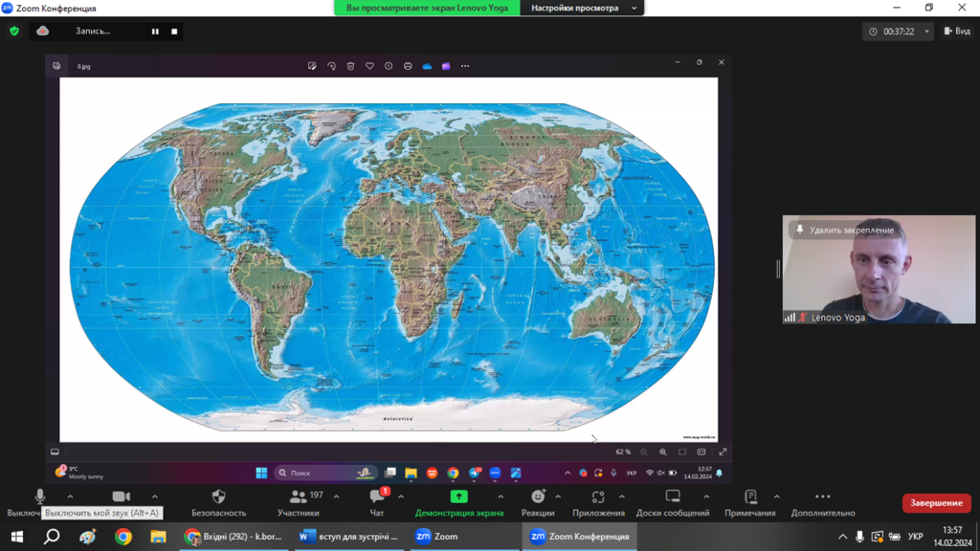Expand the meeting timer dropdown arrow
This screenshot has width=980, height=551.
[926, 32]
